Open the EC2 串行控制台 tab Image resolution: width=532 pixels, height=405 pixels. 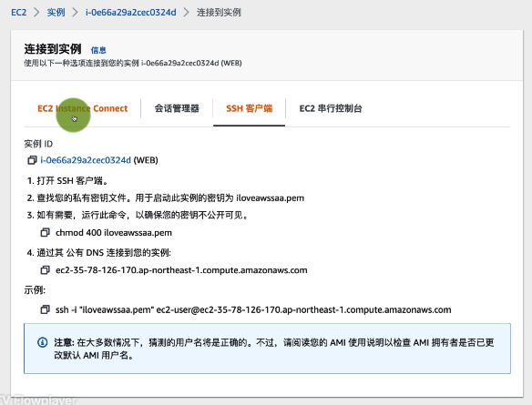point(331,108)
